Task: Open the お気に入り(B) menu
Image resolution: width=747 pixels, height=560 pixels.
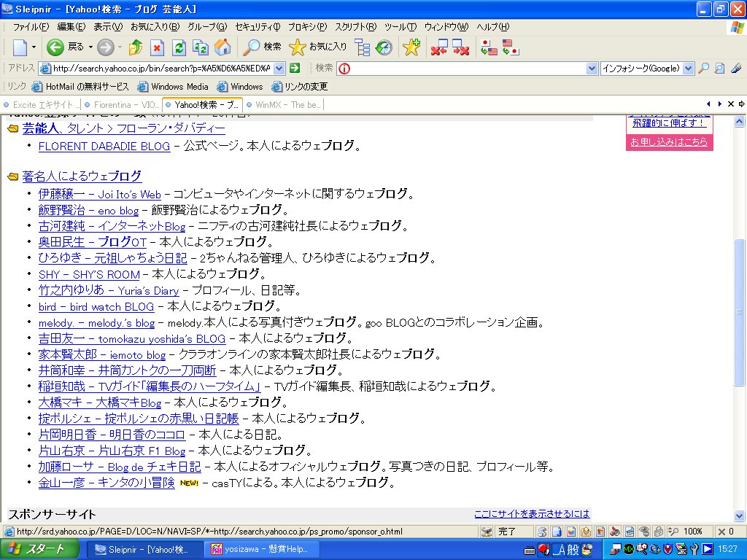Action: [x=155, y=27]
